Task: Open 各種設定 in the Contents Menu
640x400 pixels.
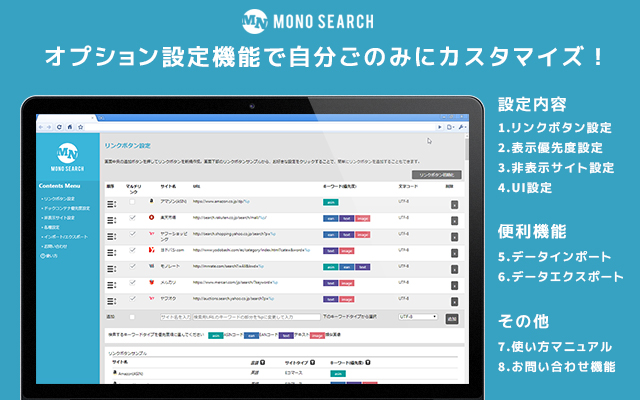Action: click(x=51, y=227)
